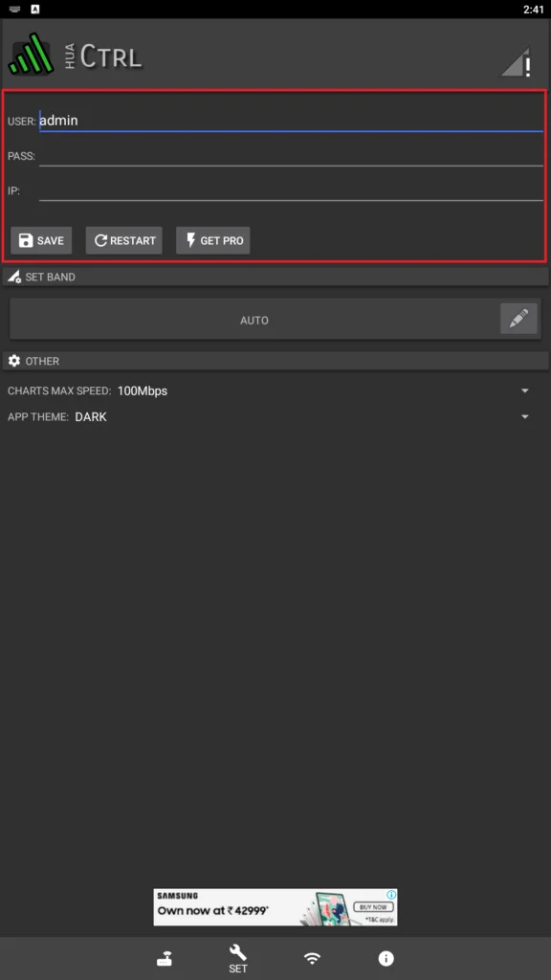Click BUY NOW on the Samsung ad
This screenshot has height=980, width=551.
pyautogui.click(x=374, y=906)
